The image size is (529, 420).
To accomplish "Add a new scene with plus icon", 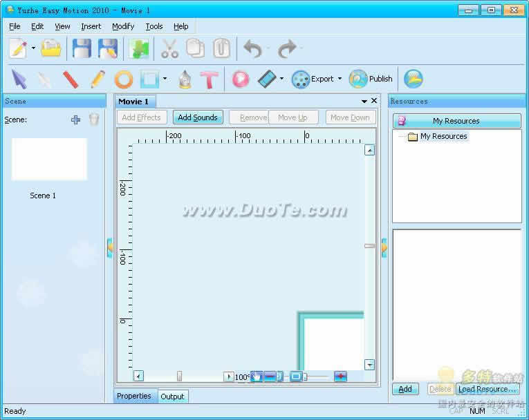I will click(75, 120).
